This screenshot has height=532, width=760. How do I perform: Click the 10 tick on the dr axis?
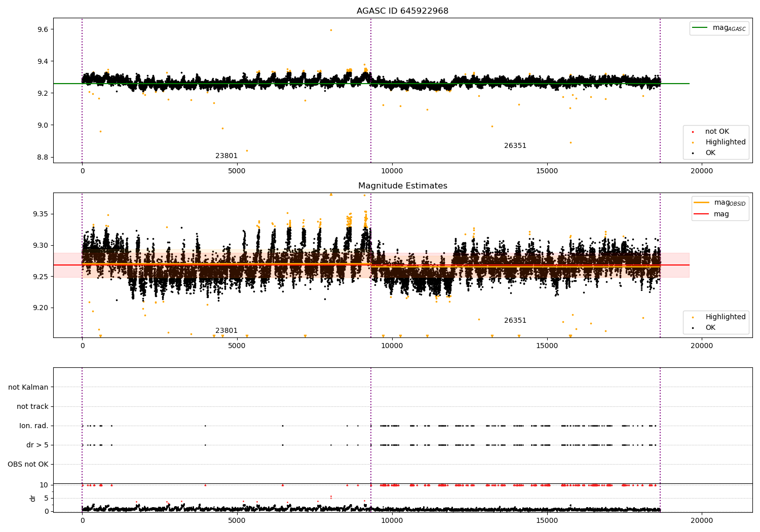tap(44, 485)
